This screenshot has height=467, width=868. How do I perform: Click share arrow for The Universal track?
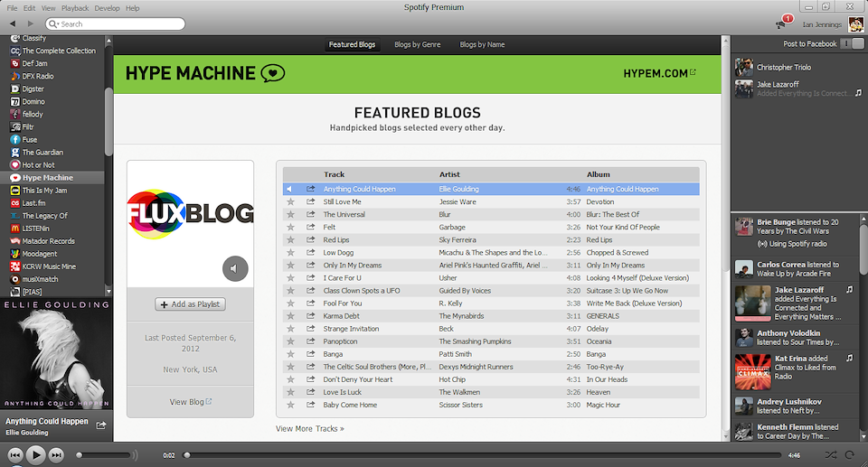coord(311,215)
